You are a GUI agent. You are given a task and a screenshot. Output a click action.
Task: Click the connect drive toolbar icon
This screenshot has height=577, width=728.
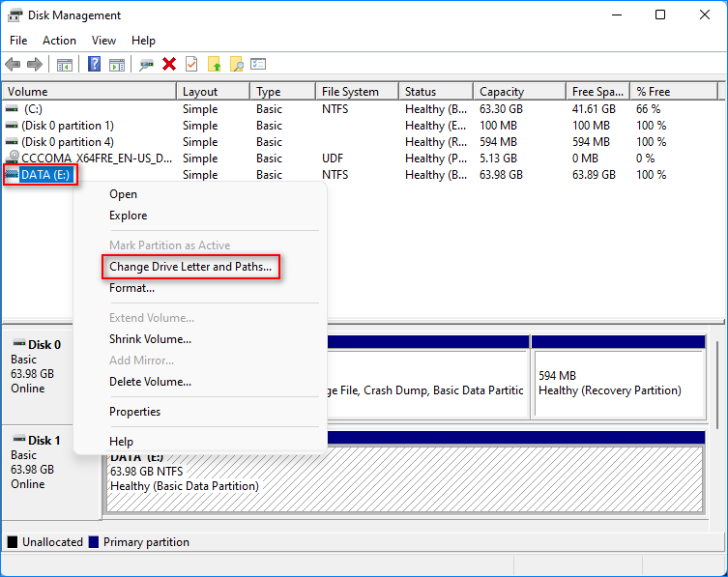(147, 65)
